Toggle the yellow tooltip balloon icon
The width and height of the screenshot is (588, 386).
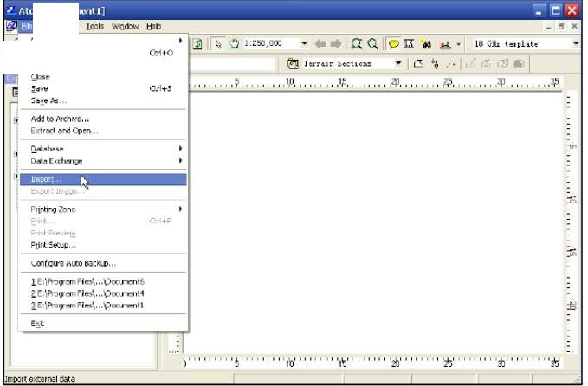[x=392, y=44]
